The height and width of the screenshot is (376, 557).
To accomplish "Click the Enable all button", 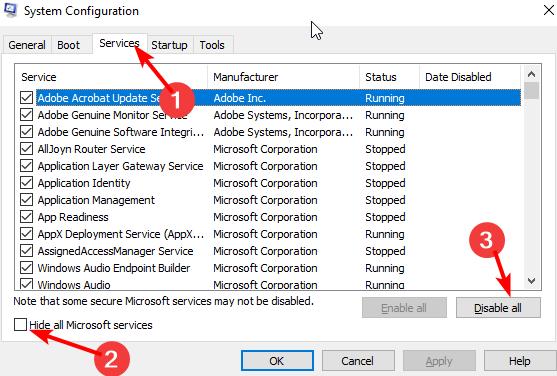I will tap(404, 308).
